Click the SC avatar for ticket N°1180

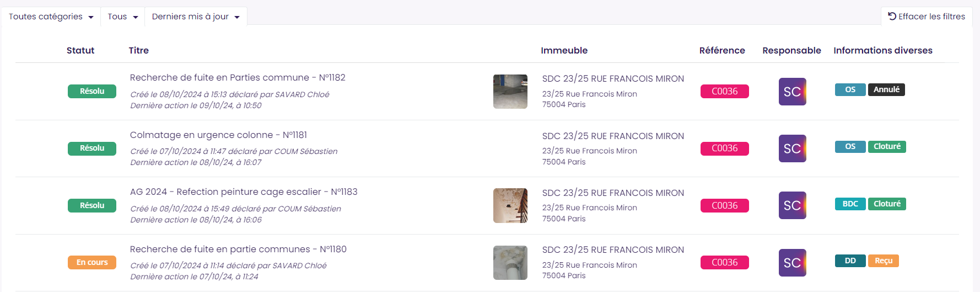tap(792, 263)
